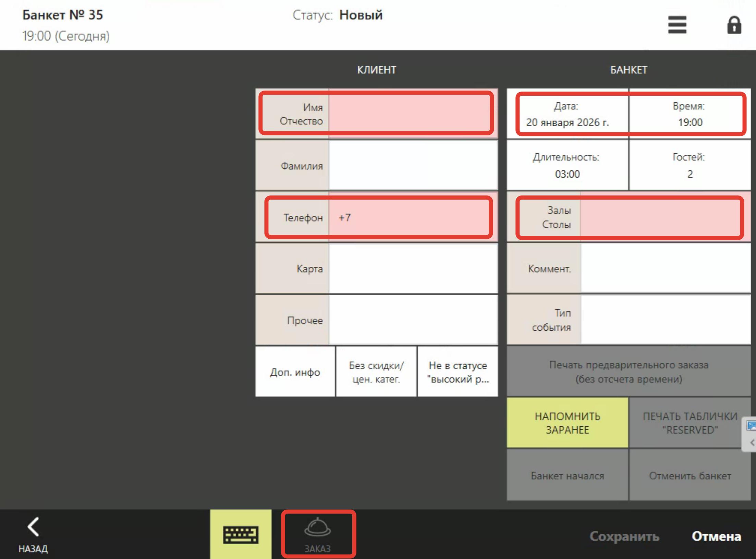Toggle the on-screen keyboard icon
Image resolution: width=756 pixels, height=559 pixels.
(x=241, y=534)
